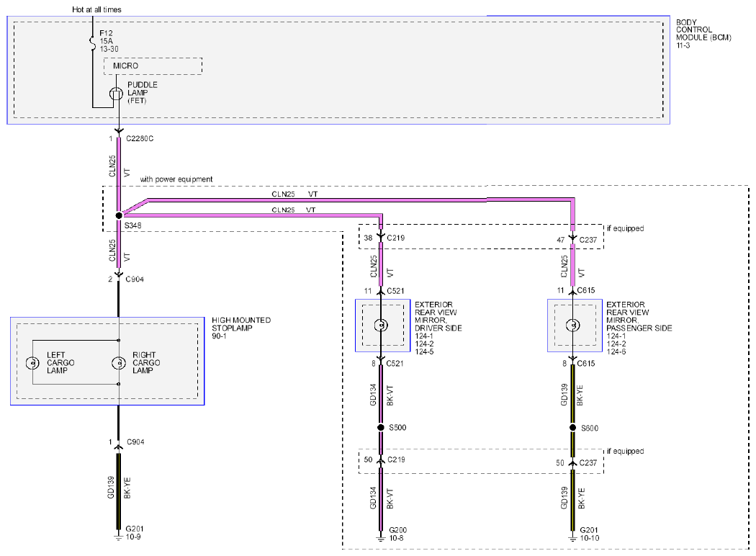756x556 pixels.
Task: Click the 'LEFT CARGO LAMP' text
Action: coord(60,363)
